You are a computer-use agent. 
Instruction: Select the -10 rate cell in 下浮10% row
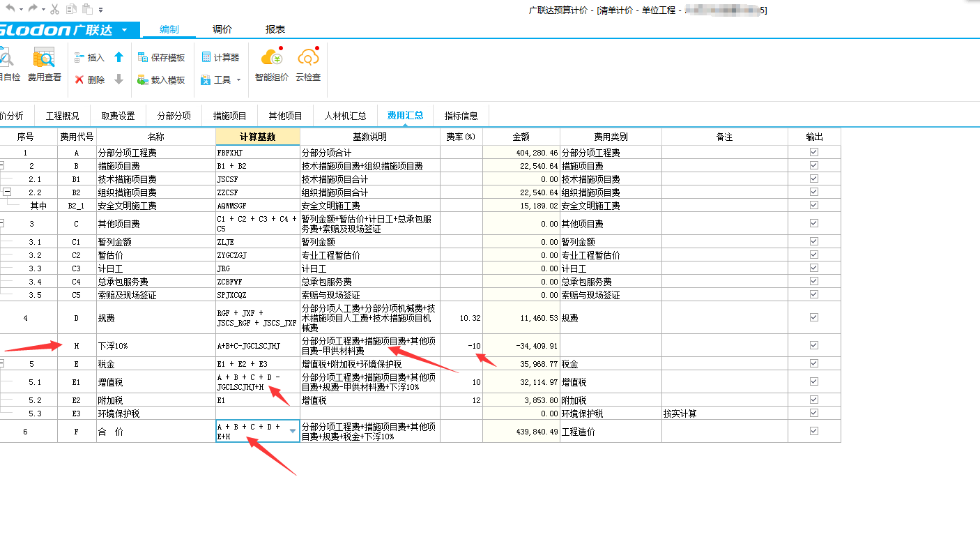(461, 345)
